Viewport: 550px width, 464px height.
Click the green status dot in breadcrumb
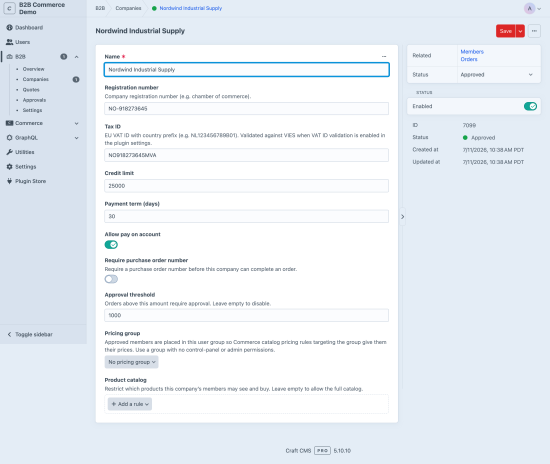pos(154,8)
